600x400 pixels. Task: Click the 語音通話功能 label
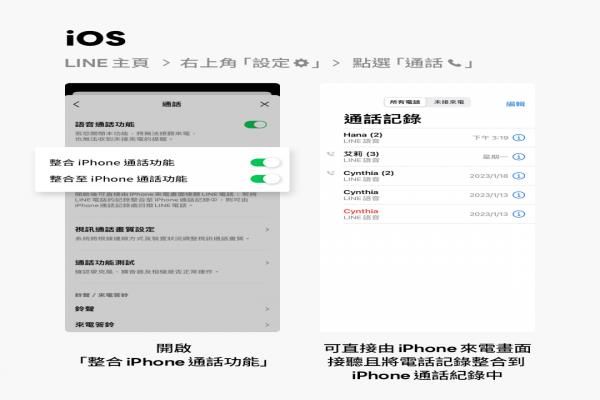(x=105, y=124)
